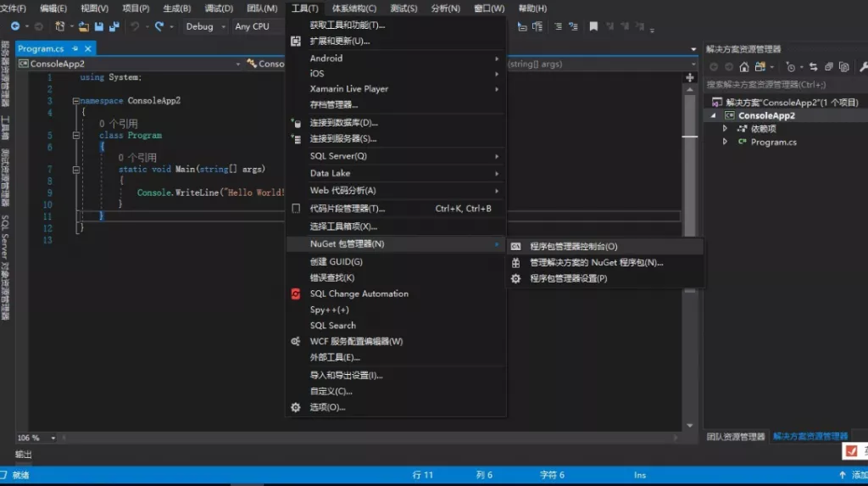Screen dimensions: 868x486
Task: Click 连接到服务器 icon in menu
Action: pos(296,139)
